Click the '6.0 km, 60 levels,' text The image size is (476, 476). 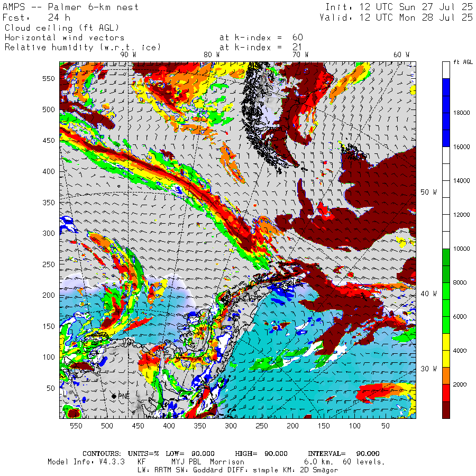(x=344, y=462)
